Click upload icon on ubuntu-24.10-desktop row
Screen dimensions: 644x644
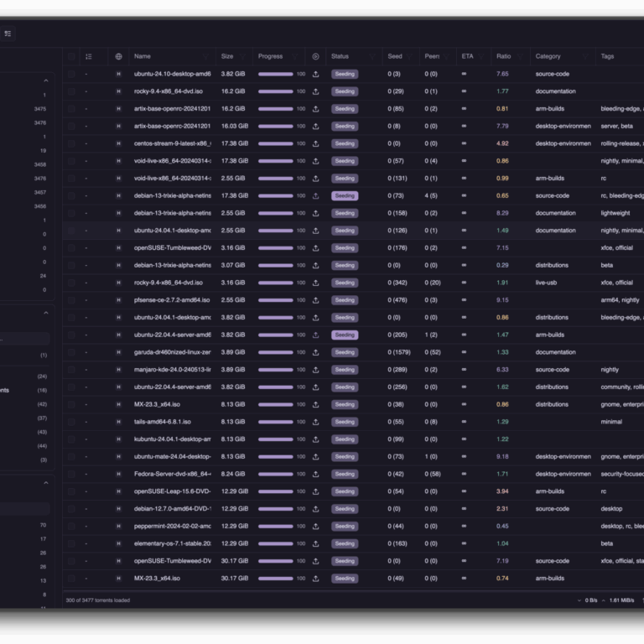[x=315, y=75]
